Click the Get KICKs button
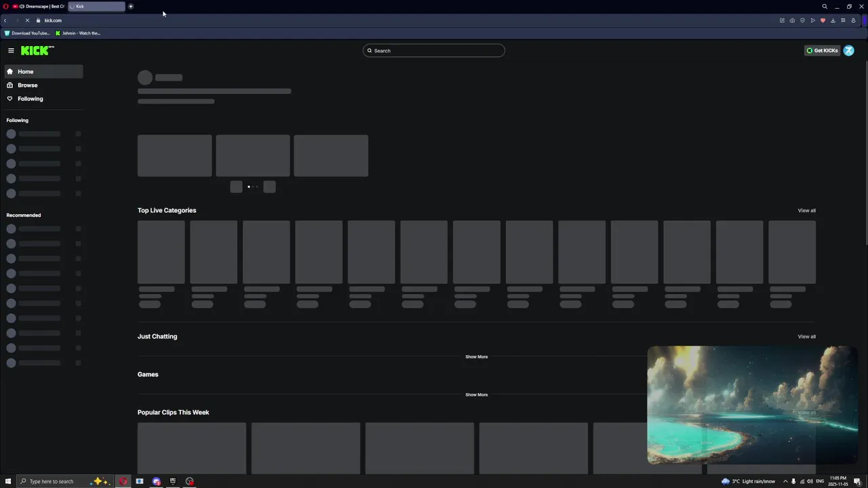This screenshot has width=868, height=488. (822, 50)
